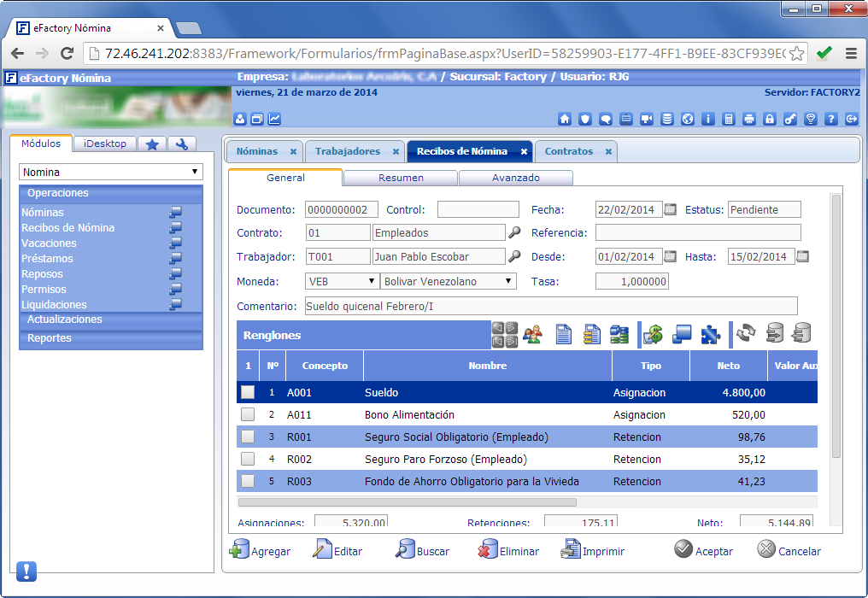Viewport: 868px width, 598px height.
Task: Check the box for A011 Bono Alimentación
Action: (248, 414)
